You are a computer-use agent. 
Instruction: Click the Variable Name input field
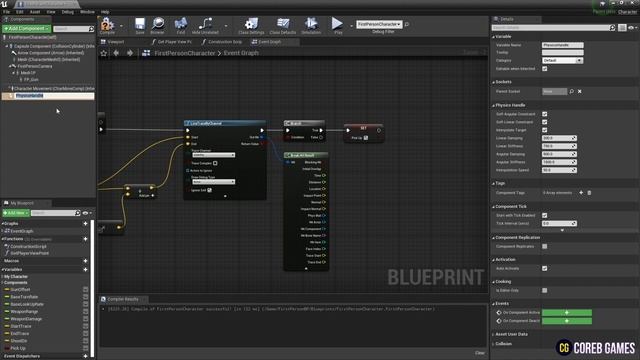(562, 45)
